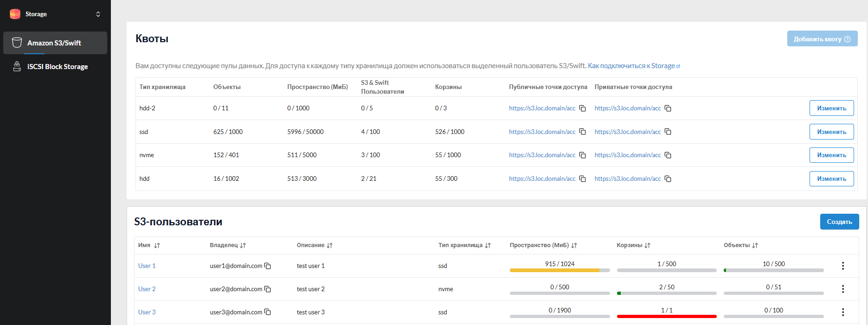868x325 pixels.
Task: Open the actions menu for User 3
Action: click(x=843, y=312)
